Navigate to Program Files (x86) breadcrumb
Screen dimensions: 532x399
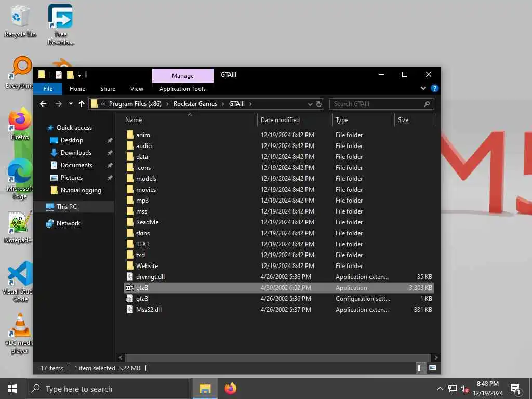point(135,104)
